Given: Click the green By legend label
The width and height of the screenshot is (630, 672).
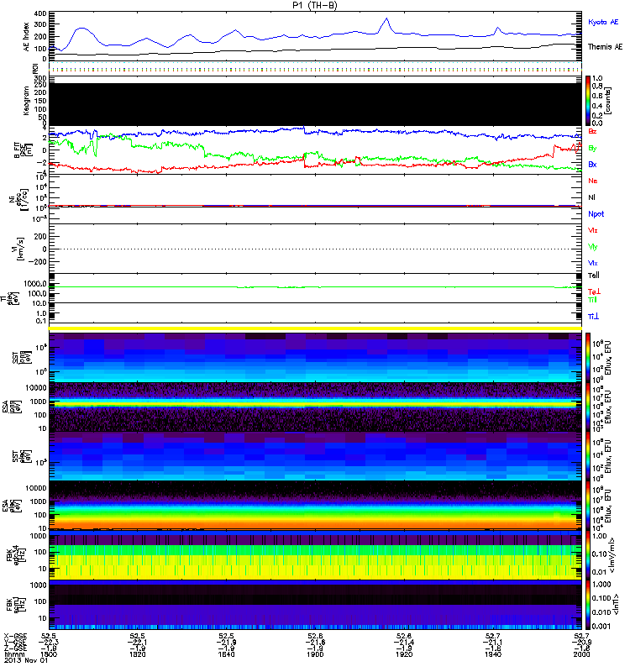Looking at the screenshot, I should click(x=593, y=148).
